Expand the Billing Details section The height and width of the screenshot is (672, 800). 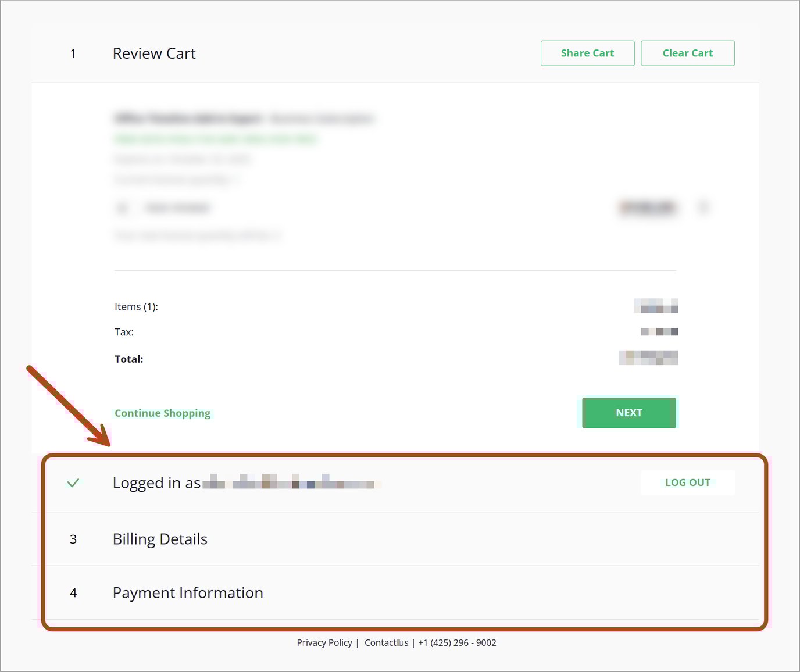(x=160, y=539)
